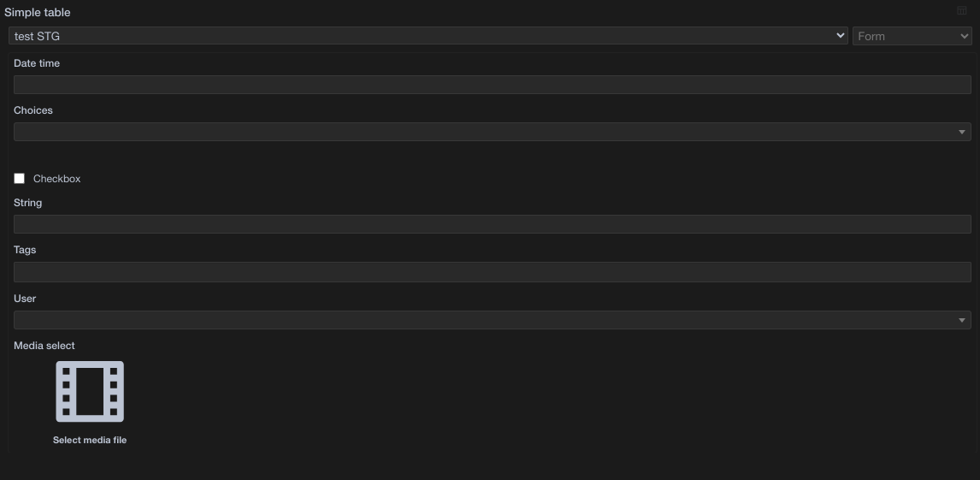
Task: Click the arrow icon of User field
Action: (x=962, y=320)
